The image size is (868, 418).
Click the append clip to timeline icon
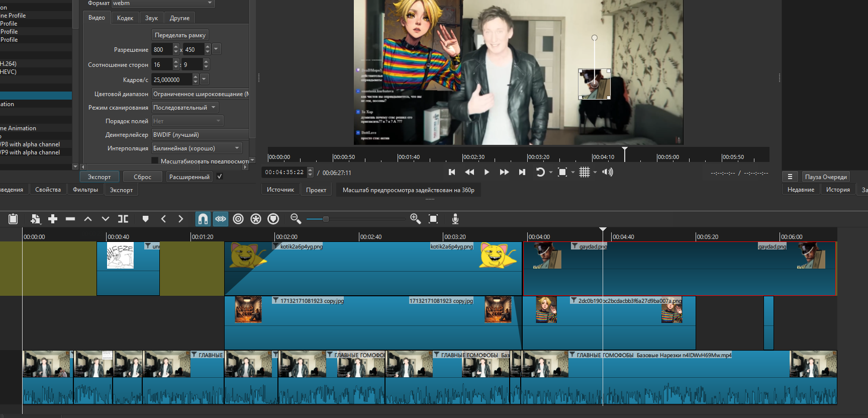click(x=53, y=219)
